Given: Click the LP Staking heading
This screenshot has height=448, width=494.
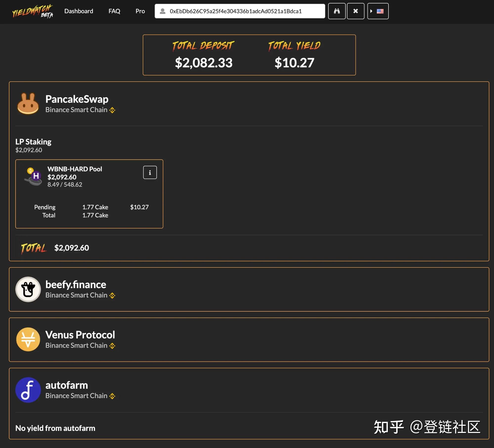Looking at the screenshot, I should 33,142.
